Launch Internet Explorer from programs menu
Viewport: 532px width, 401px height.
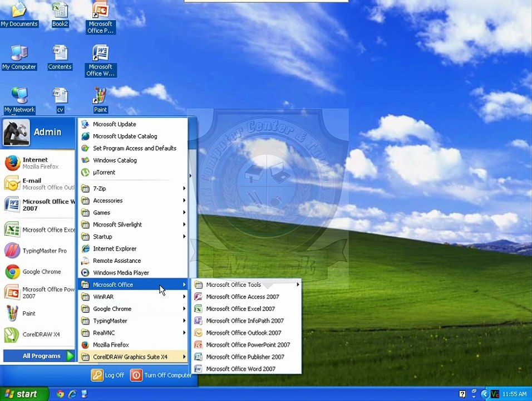click(133, 248)
